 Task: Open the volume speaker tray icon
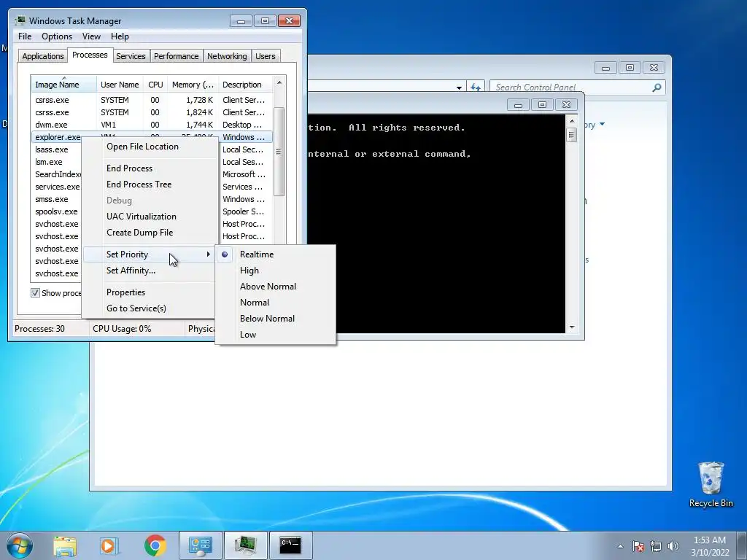[x=673, y=546]
